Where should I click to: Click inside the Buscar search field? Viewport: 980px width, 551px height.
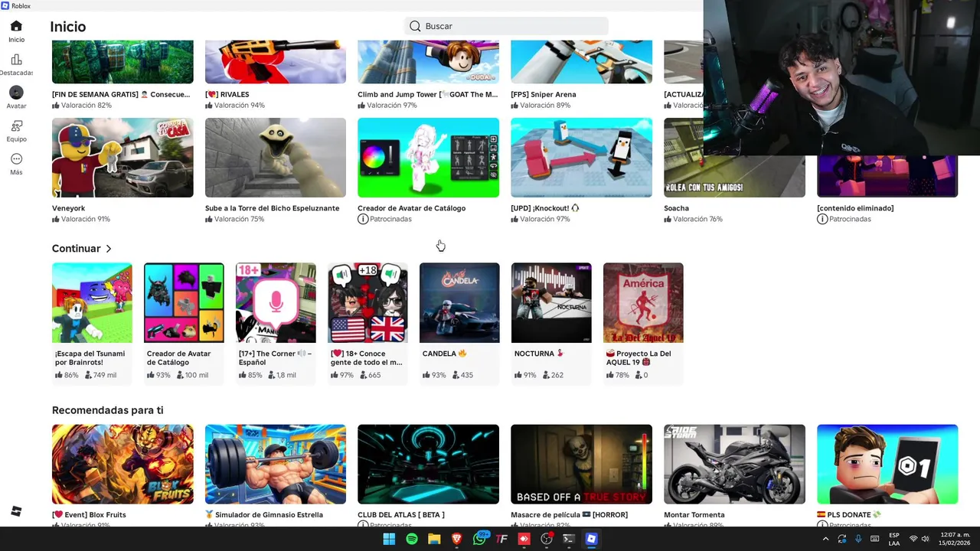pos(506,26)
